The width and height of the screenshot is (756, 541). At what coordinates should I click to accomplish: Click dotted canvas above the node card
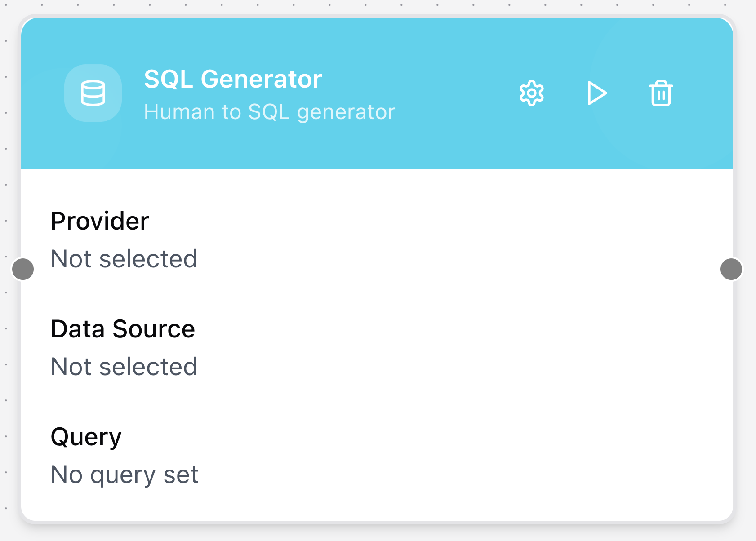tap(378, 6)
